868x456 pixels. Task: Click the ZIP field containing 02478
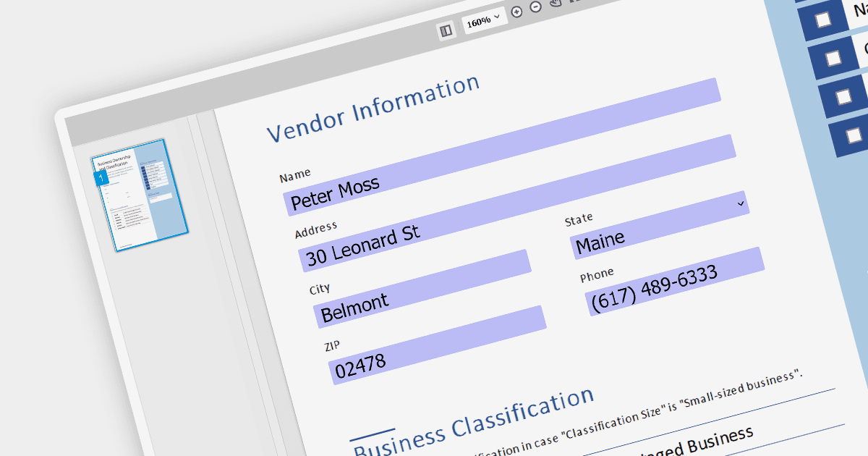[x=439, y=345]
